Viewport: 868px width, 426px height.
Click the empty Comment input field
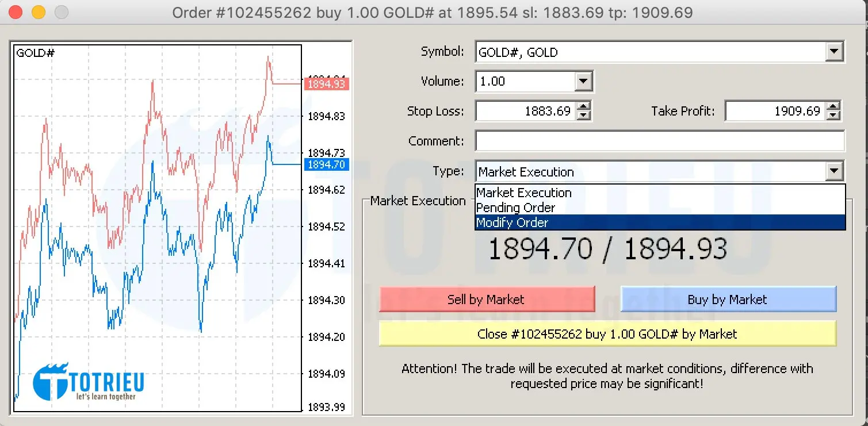[x=660, y=141]
